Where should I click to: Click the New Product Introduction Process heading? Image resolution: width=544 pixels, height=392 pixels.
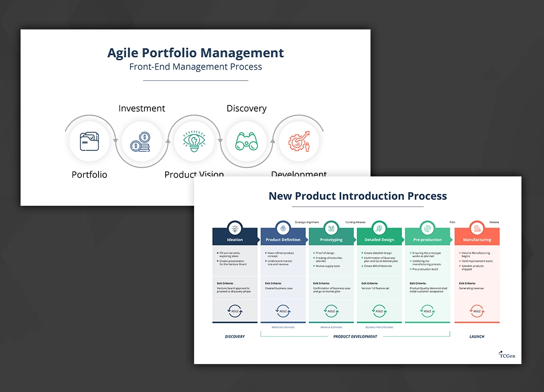(x=358, y=196)
